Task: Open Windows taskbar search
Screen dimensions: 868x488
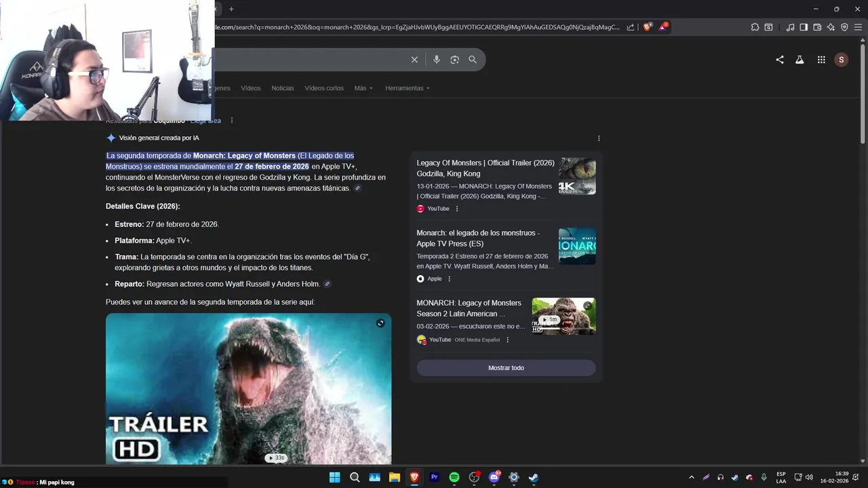Action: (355, 477)
